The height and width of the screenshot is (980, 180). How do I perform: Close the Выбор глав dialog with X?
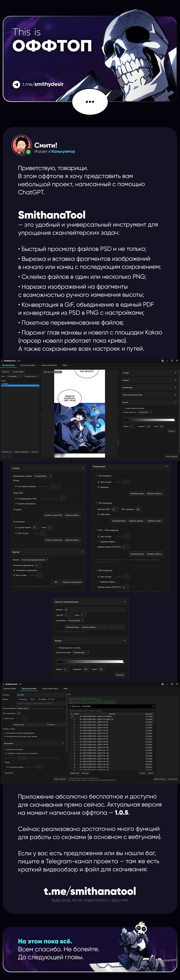(153, 706)
